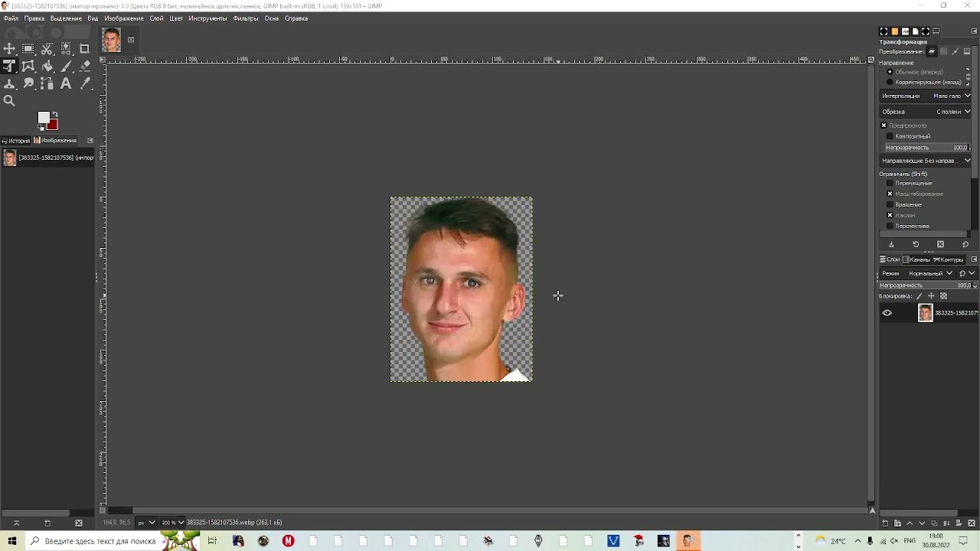Enable the Перемещение constraint checkbox

pyautogui.click(x=890, y=183)
